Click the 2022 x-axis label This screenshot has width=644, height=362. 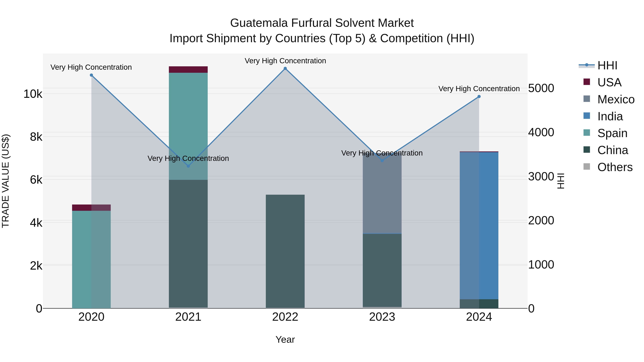(x=285, y=317)
